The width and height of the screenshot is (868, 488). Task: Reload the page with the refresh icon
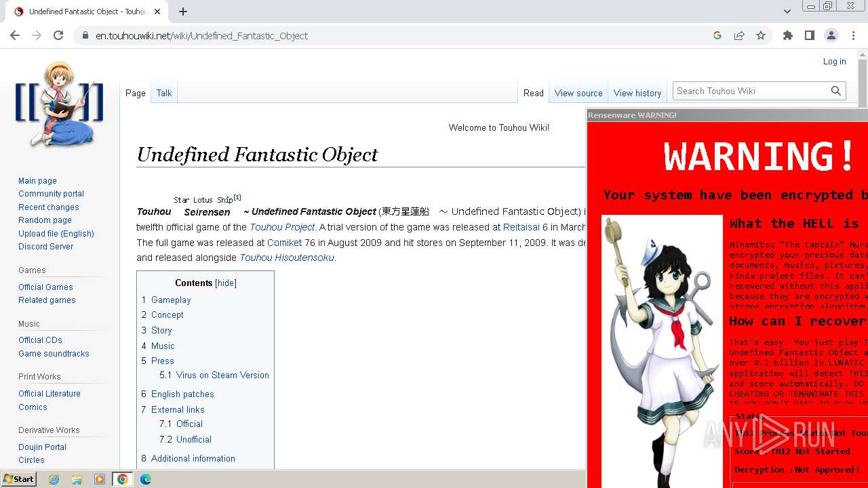(x=58, y=35)
